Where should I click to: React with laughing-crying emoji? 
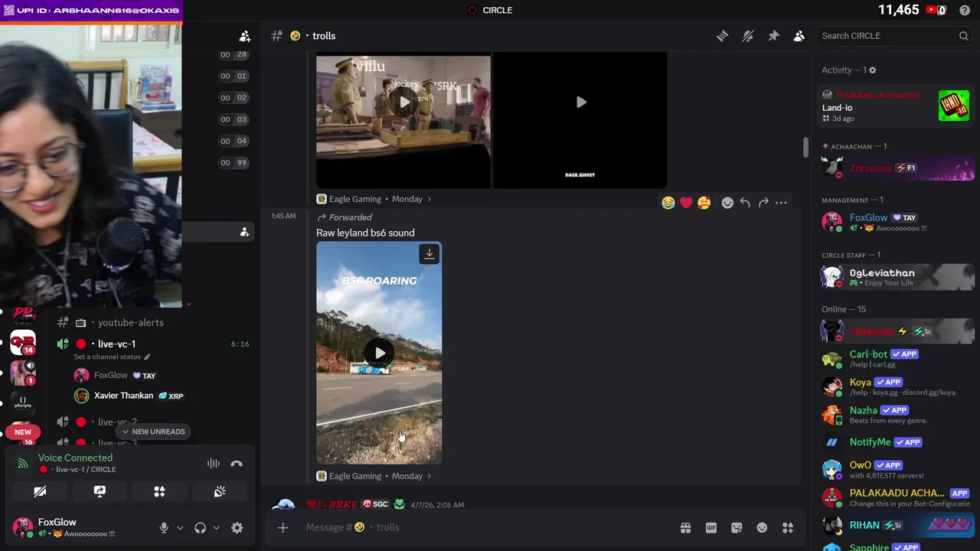[x=668, y=203]
